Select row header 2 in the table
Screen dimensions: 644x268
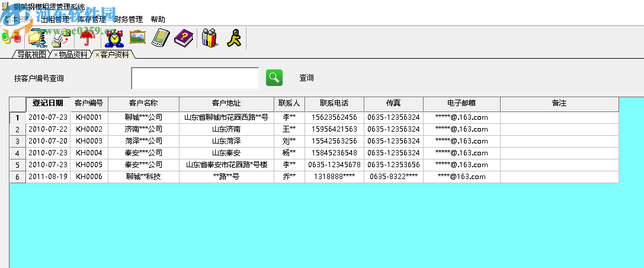point(18,129)
